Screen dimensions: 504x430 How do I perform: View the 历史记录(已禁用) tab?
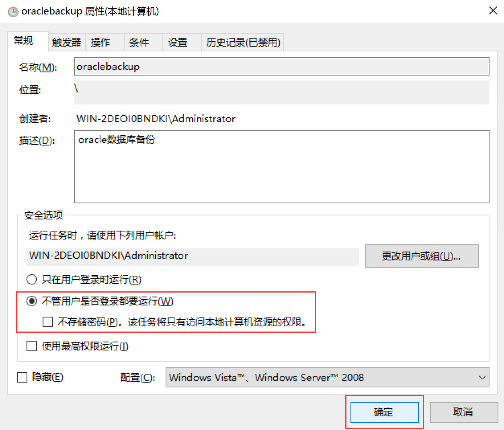243,42
